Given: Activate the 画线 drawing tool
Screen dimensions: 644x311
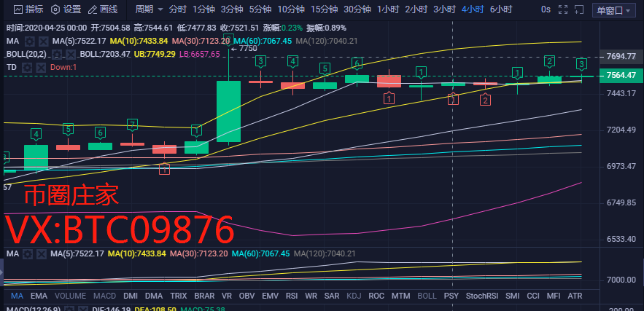Looking at the screenshot, I should pos(103,9).
